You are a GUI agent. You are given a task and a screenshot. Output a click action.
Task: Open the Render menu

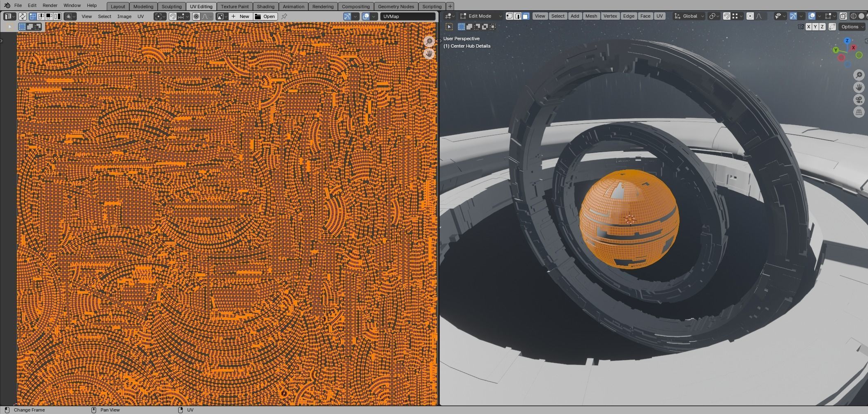click(x=50, y=5)
